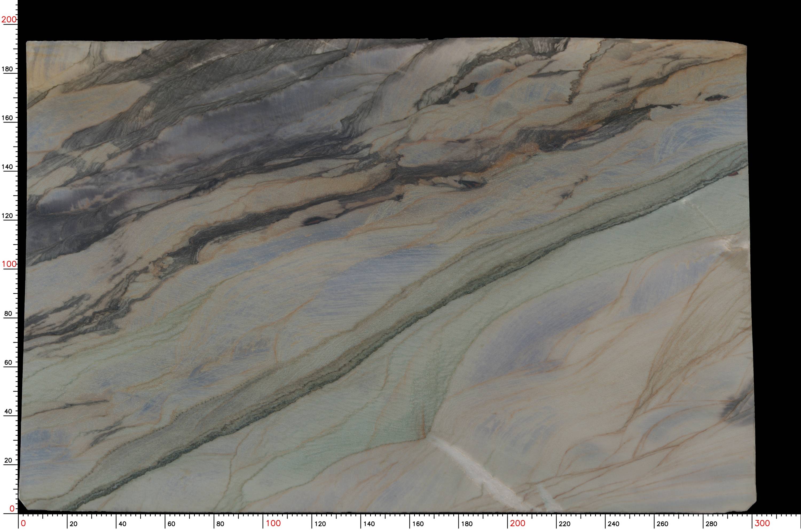This screenshot has height=532, width=801.
Task: Click the 60 label on the vertical ruler
Action: pyautogui.click(x=8, y=362)
